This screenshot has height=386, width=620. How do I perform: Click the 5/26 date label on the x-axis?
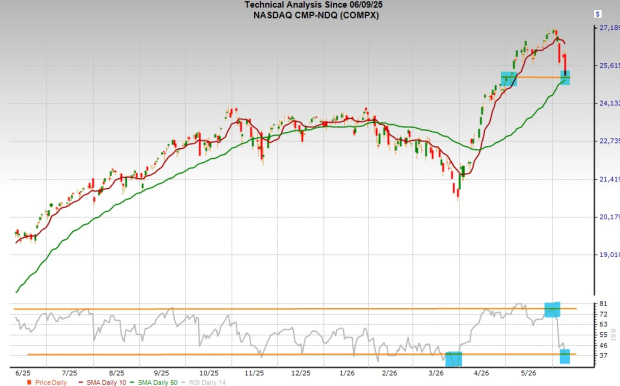pos(529,373)
